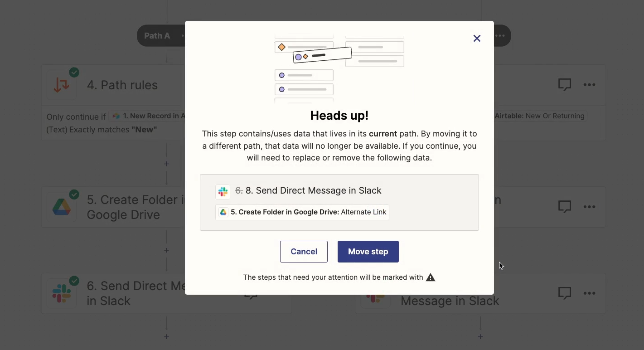The image size is (644, 350).
Task: Open the more options menu on the top right step
Action: tap(589, 85)
